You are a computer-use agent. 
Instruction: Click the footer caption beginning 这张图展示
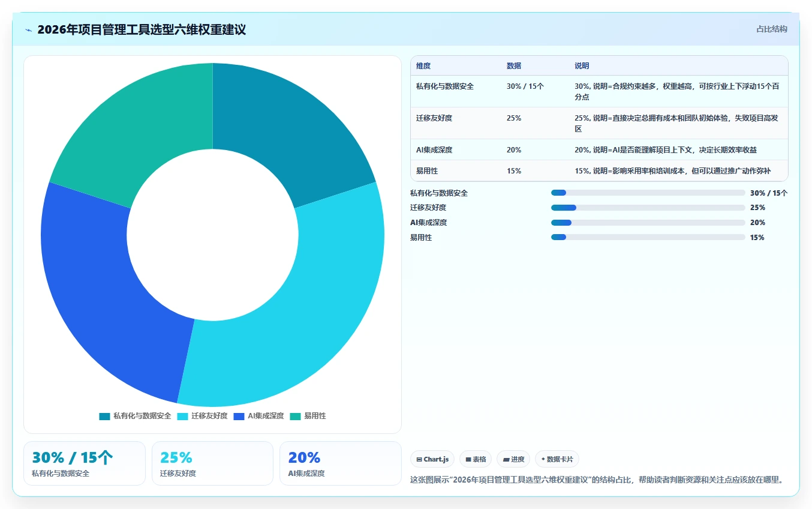pyautogui.click(x=597, y=480)
